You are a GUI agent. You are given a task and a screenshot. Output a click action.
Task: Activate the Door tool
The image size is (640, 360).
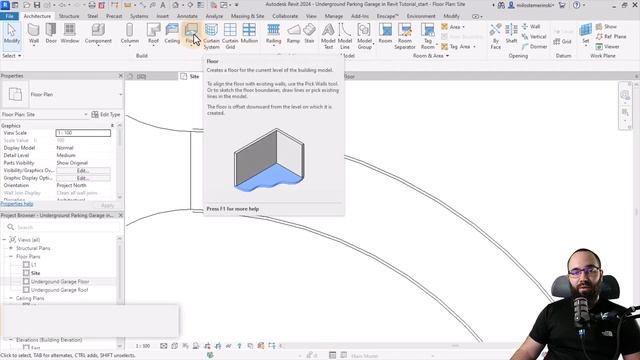pyautogui.click(x=51, y=33)
